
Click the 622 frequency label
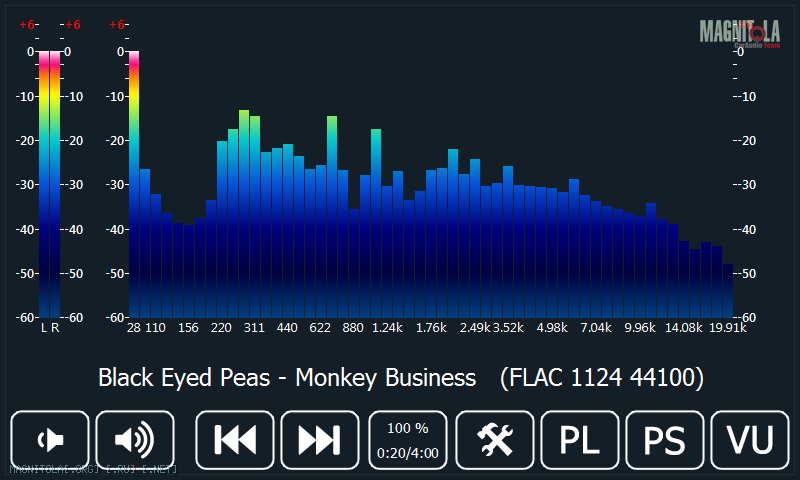[320, 328]
